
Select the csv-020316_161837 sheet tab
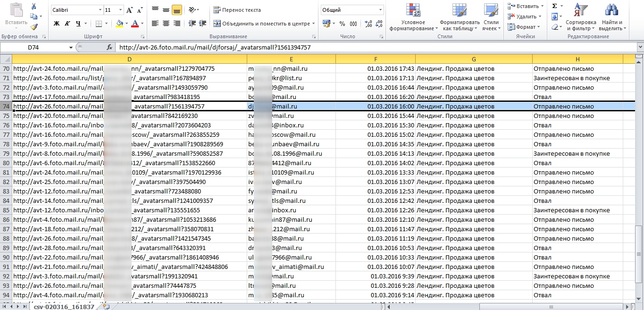[64, 307]
